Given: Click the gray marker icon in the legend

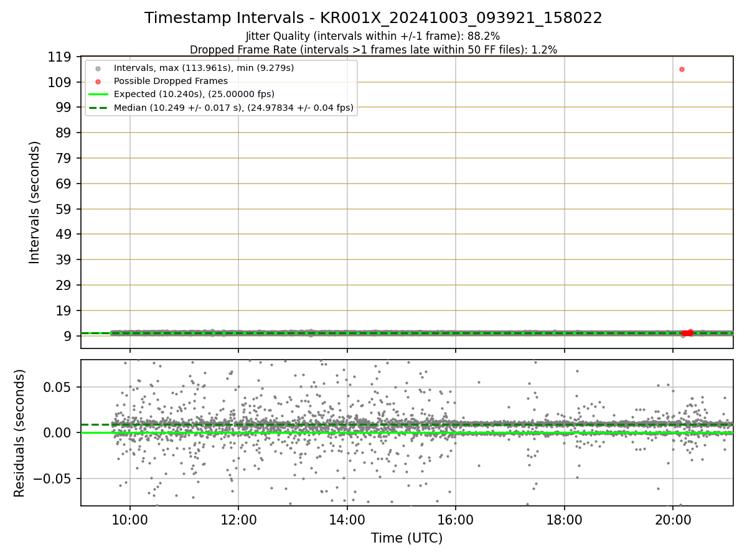Looking at the screenshot, I should coord(98,68).
